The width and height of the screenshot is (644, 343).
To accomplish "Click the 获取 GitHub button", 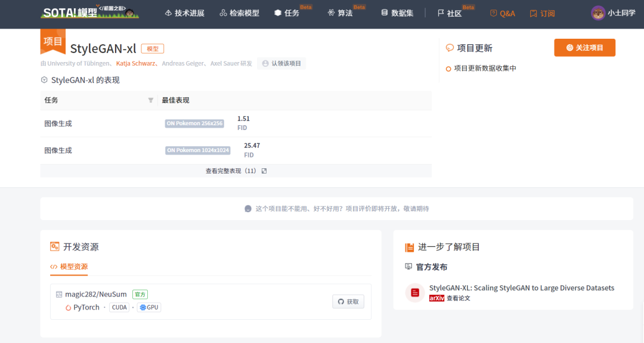I will [348, 301].
